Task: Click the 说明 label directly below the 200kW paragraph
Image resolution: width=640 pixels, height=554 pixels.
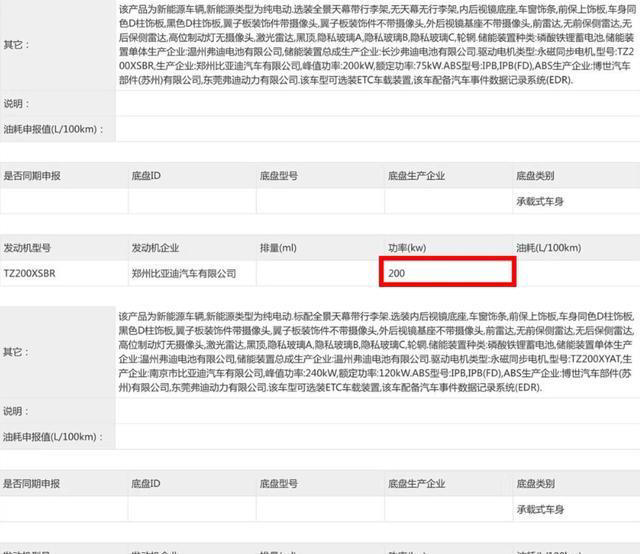Action: tap(16, 104)
